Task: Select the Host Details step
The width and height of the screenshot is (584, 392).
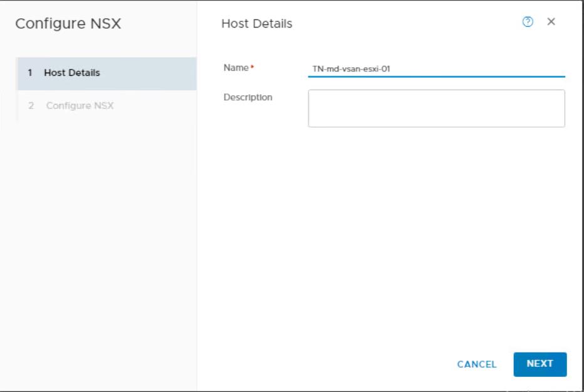Action: pos(107,73)
